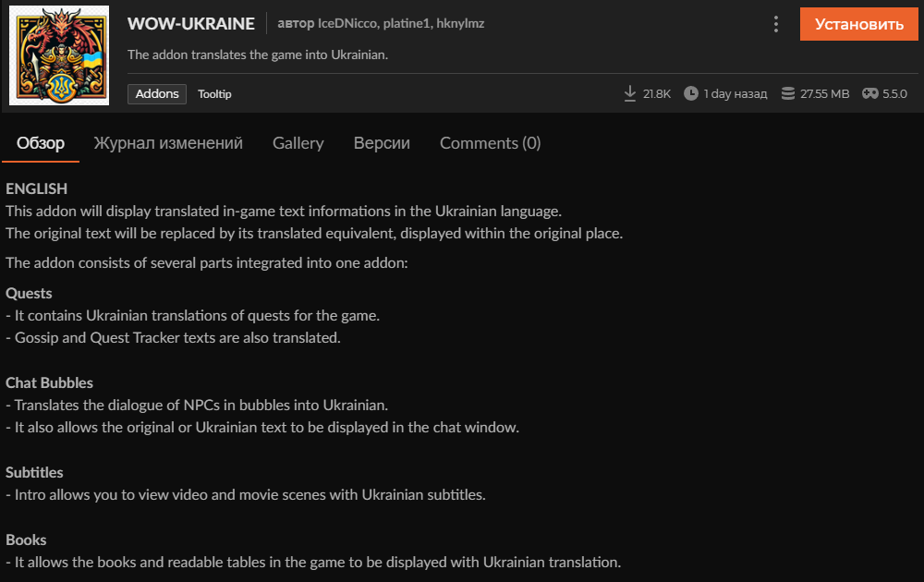Click the clock icon beside 1 day назад
Viewport: 924px width, 582px height.
click(x=690, y=93)
